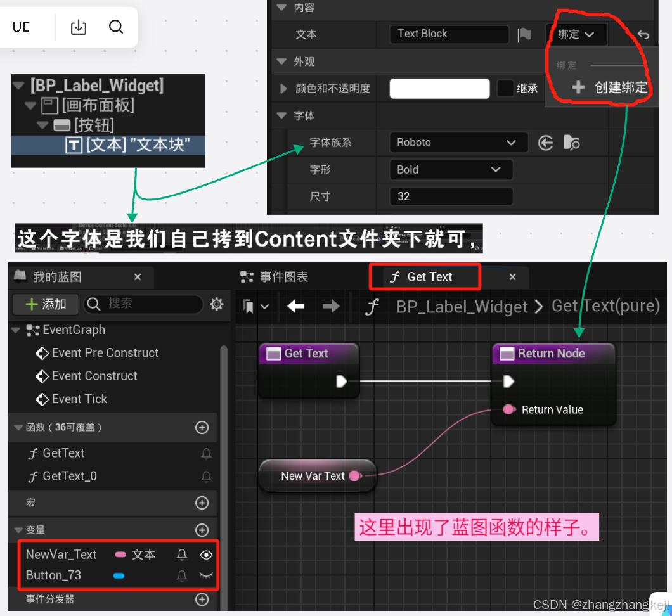The width and height of the screenshot is (672, 616).
Task: Open My Blueprint panel settings gear
Action: [x=216, y=304]
